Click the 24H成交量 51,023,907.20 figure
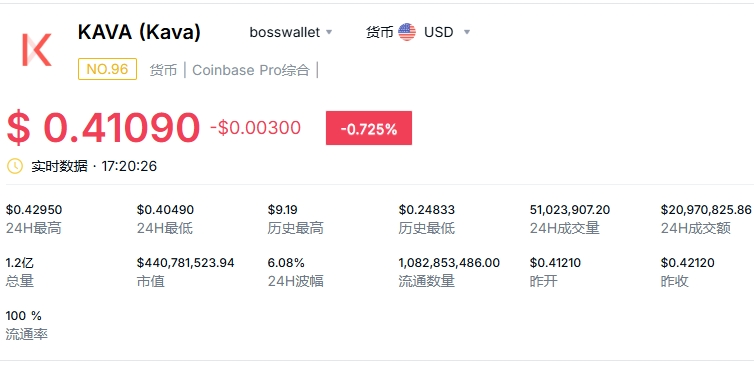This screenshot has width=754, height=383. (x=570, y=210)
